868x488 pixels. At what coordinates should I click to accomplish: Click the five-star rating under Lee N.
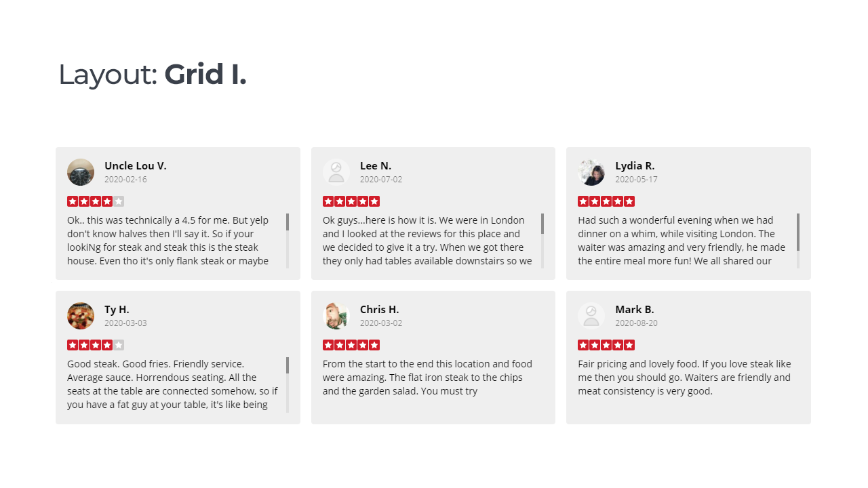tap(351, 201)
